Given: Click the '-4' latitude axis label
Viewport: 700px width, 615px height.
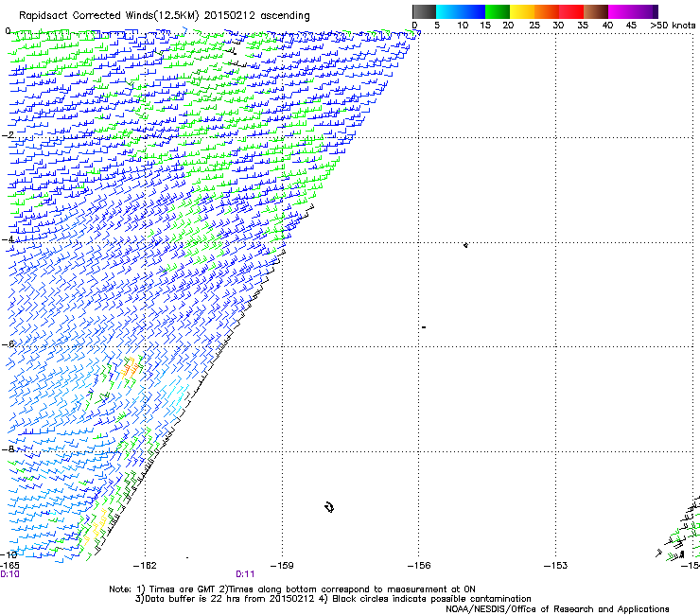Looking at the screenshot, I should click(x=8, y=239).
